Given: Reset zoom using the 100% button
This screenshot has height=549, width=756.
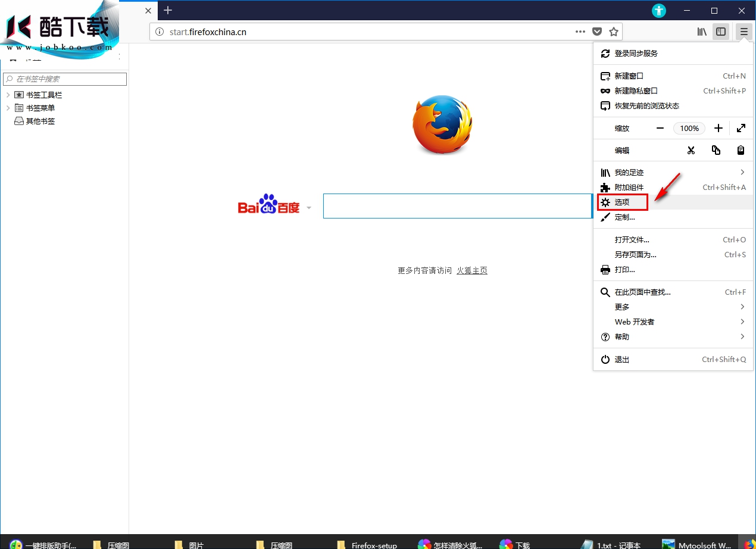Looking at the screenshot, I should click(689, 128).
